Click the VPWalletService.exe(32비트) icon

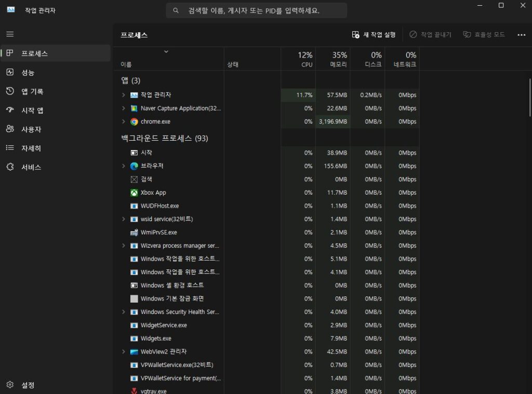(x=134, y=365)
